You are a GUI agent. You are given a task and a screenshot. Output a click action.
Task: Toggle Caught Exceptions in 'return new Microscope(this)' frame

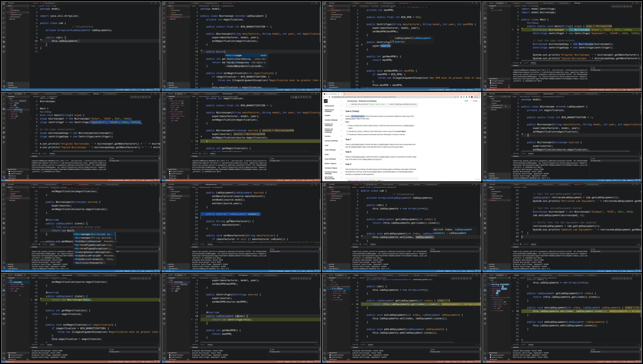(9, 357)
